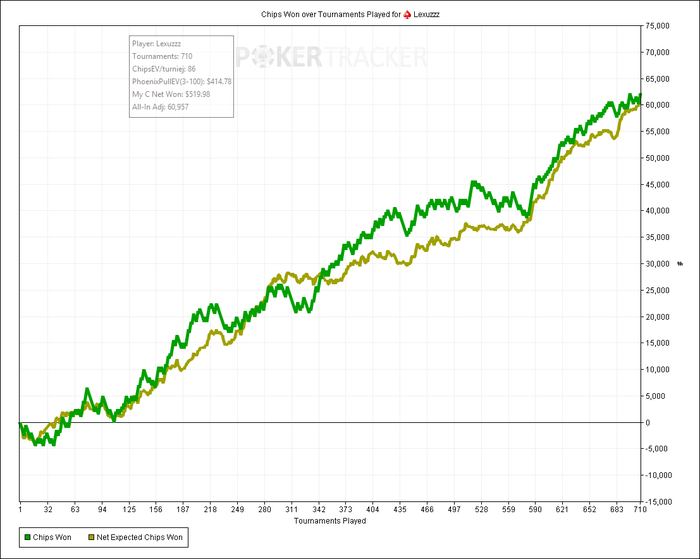The width and height of the screenshot is (700, 559).
Task: Click the 249 x-axis tick label
Action: pos(238,509)
